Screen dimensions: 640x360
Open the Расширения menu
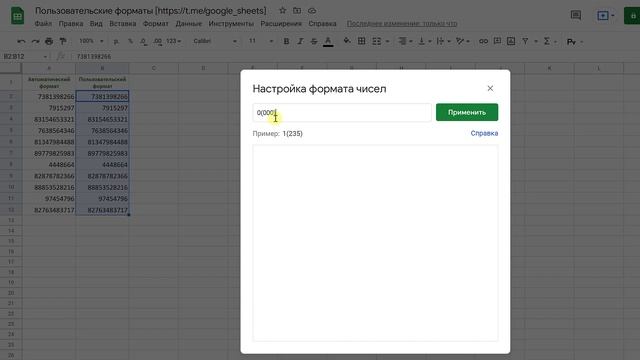click(281, 24)
